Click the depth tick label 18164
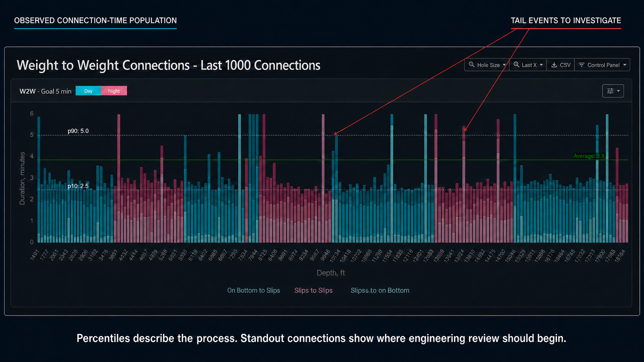The height and width of the screenshot is (362, 644). click(620, 256)
